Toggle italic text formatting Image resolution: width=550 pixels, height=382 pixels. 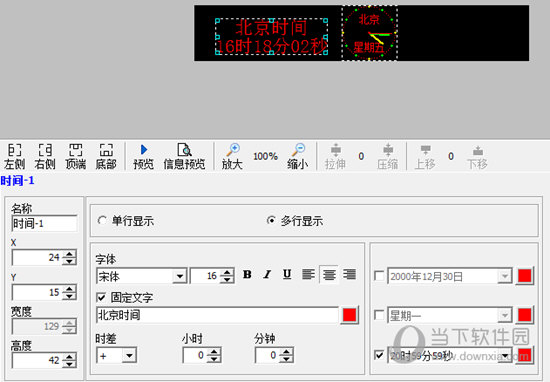pos(267,275)
